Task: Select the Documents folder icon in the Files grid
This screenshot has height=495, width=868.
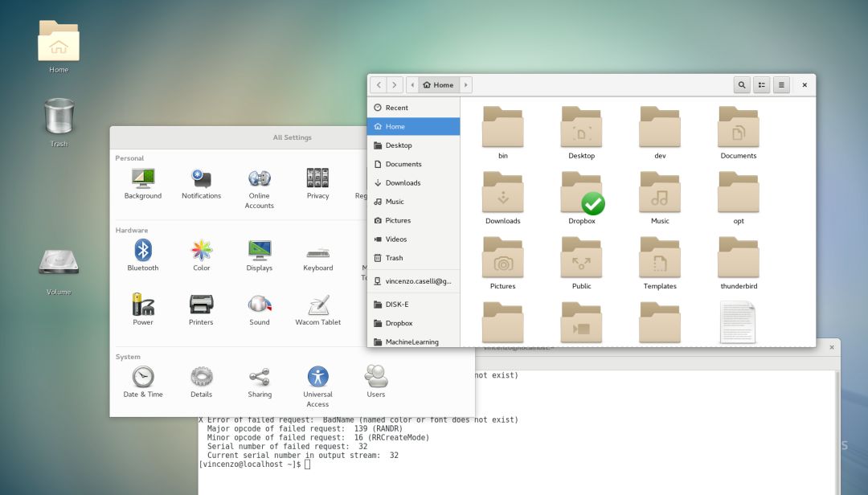Action: pyautogui.click(x=739, y=133)
